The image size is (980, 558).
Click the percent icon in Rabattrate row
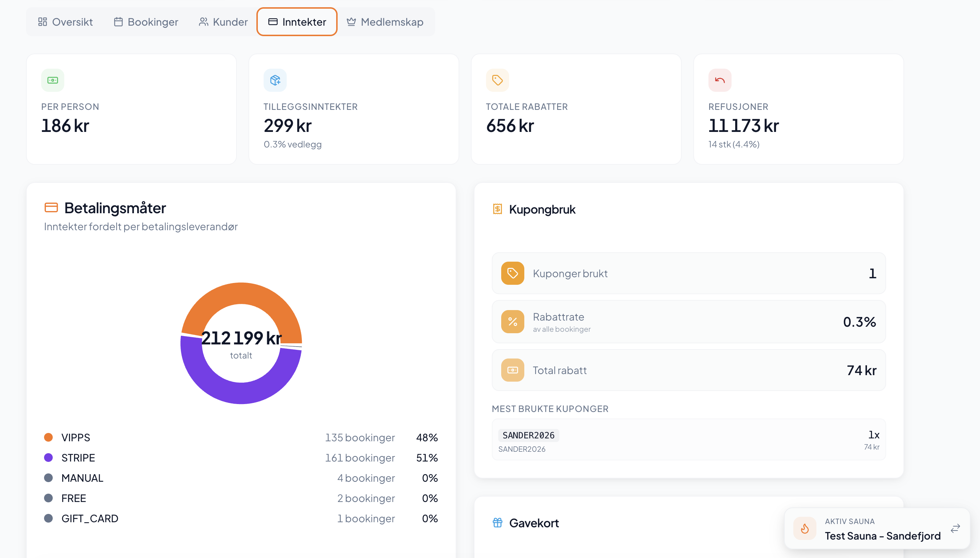click(x=513, y=322)
